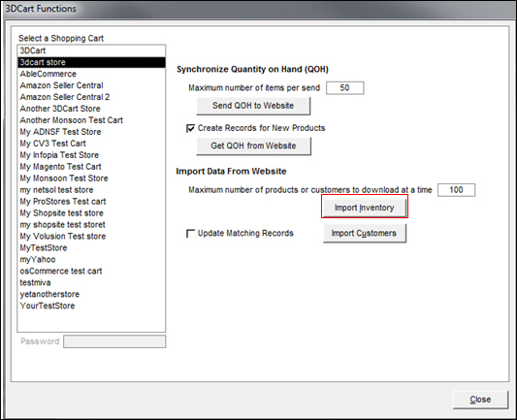Choose Another Monsoon Test Cart
Image resolution: width=517 pixels, height=420 pixels.
tap(91, 120)
